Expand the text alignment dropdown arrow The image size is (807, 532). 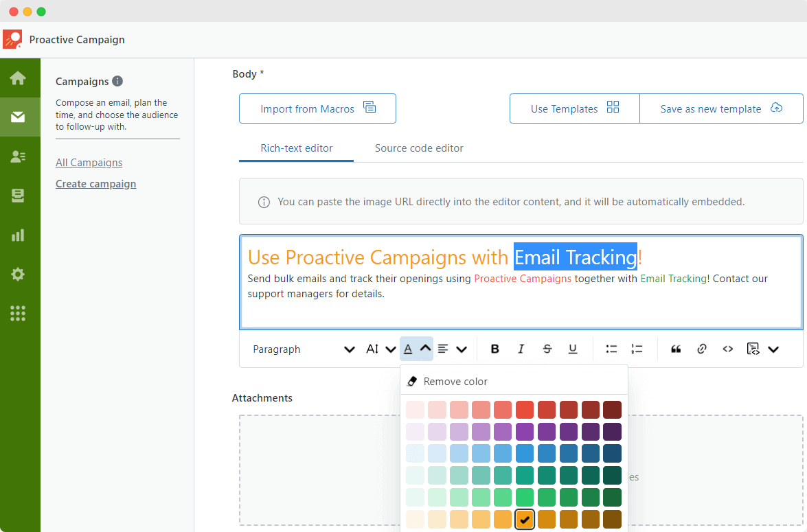pos(462,350)
